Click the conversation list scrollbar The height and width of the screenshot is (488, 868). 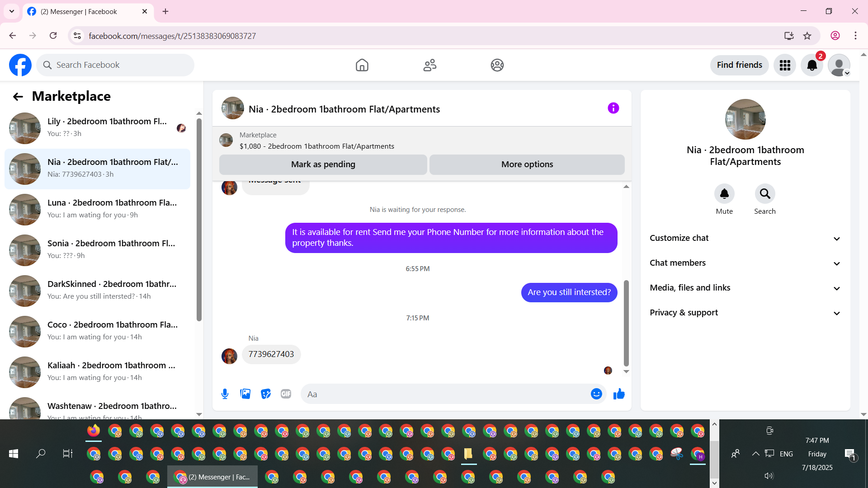pos(199,220)
